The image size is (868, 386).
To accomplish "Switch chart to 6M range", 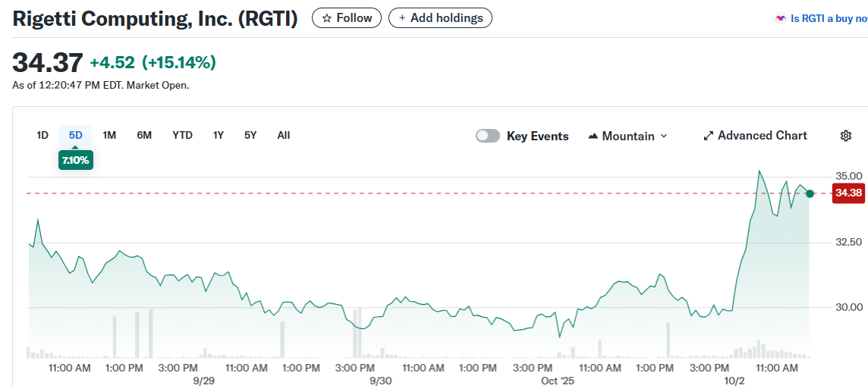I will pyautogui.click(x=144, y=135).
